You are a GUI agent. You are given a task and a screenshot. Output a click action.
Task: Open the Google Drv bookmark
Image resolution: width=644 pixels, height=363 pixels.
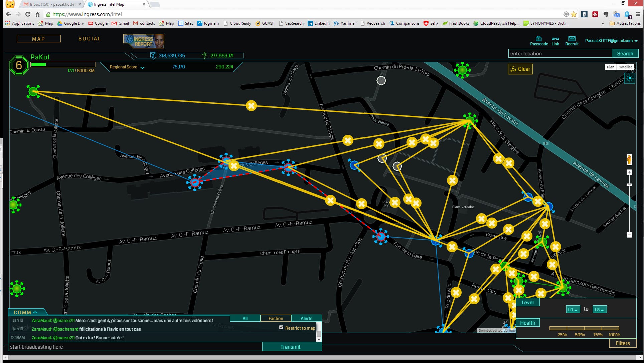pos(70,23)
